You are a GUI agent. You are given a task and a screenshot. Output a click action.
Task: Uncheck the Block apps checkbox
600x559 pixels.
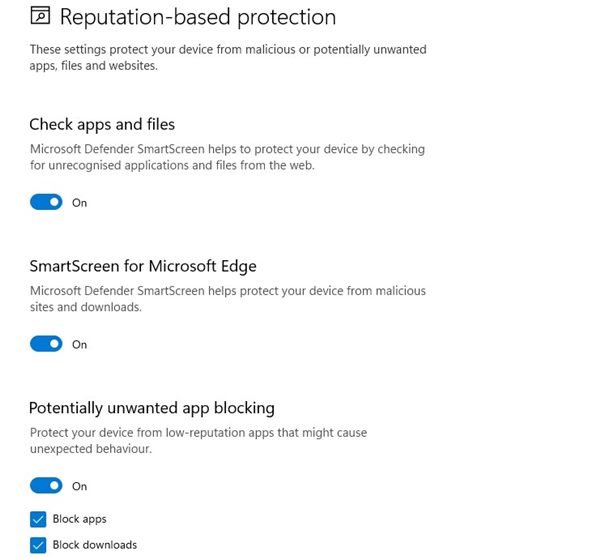coord(38,519)
